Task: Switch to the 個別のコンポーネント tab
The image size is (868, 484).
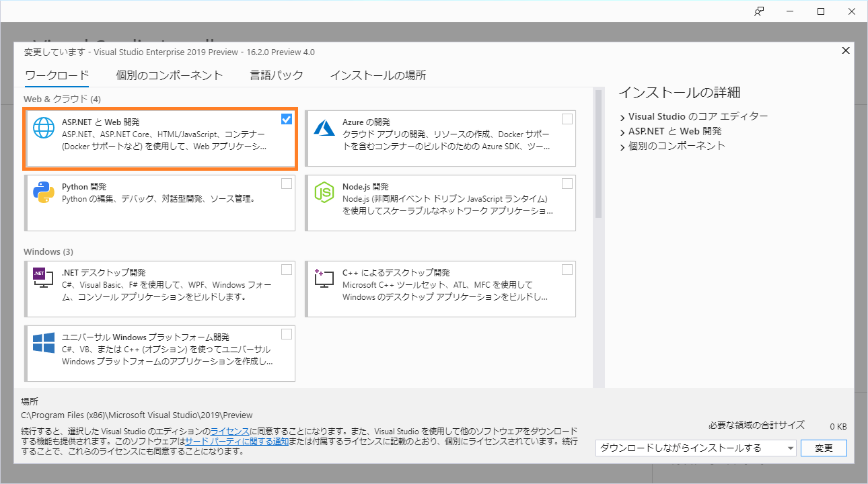Action: 170,76
